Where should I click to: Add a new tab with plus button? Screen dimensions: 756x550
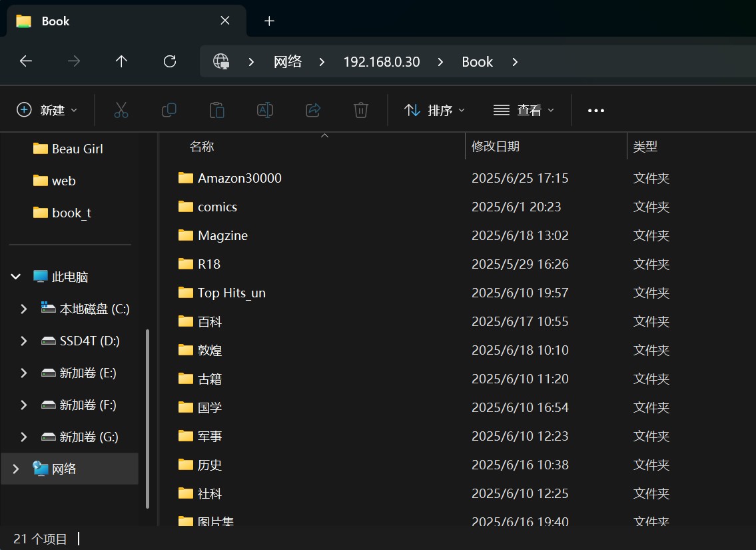point(270,21)
